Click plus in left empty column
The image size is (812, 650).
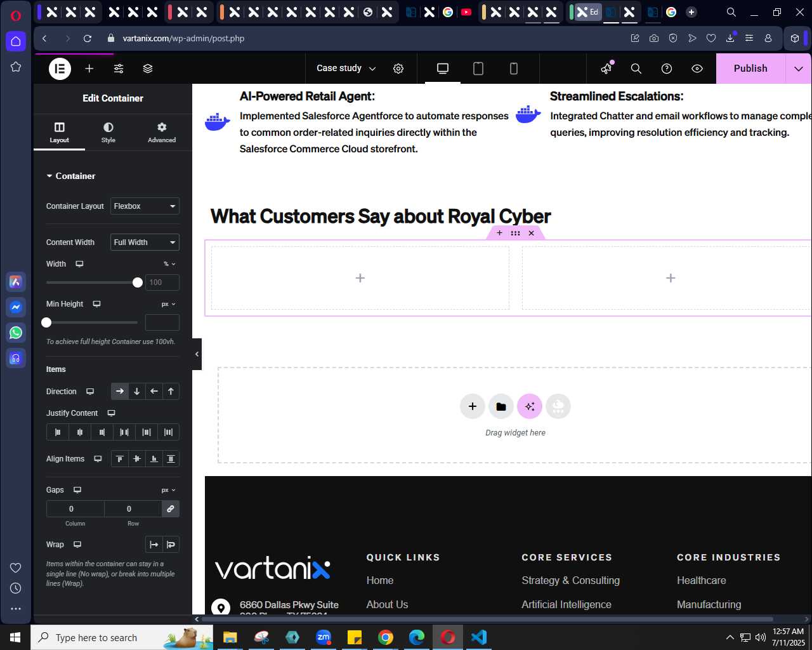pyautogui.click(x=360, y=278)
